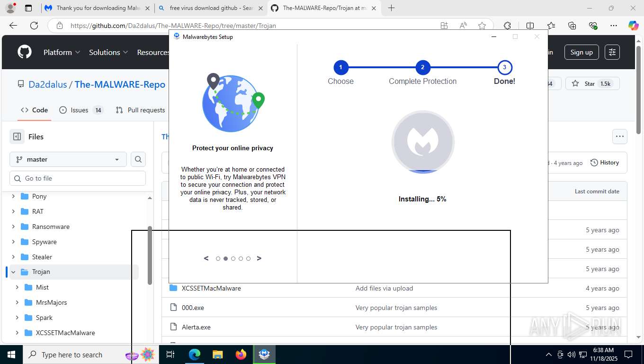Image resolution: width=644 pixels, height=364 pixels.
Task: Collapse the Files side panel icon
Action: click(x=17, y=136)
